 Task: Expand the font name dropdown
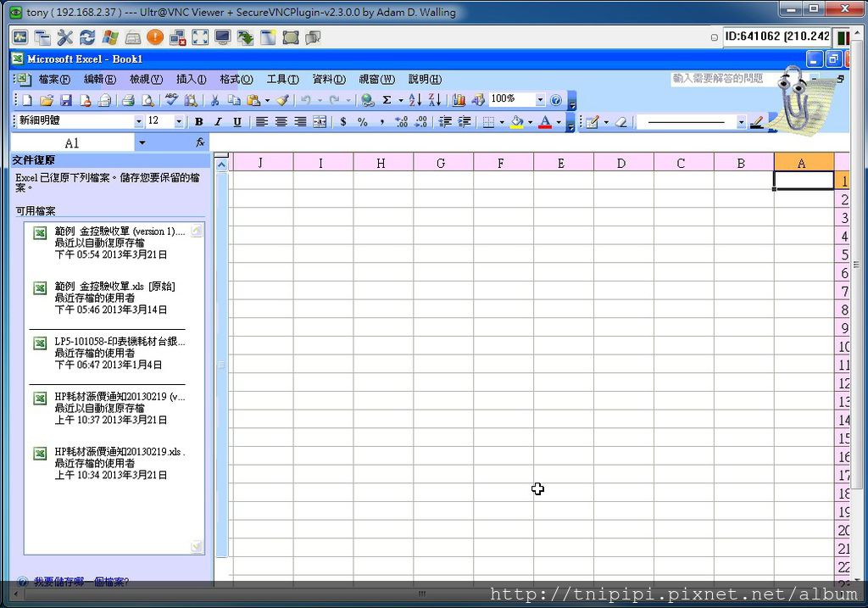(x=139, y=121)
